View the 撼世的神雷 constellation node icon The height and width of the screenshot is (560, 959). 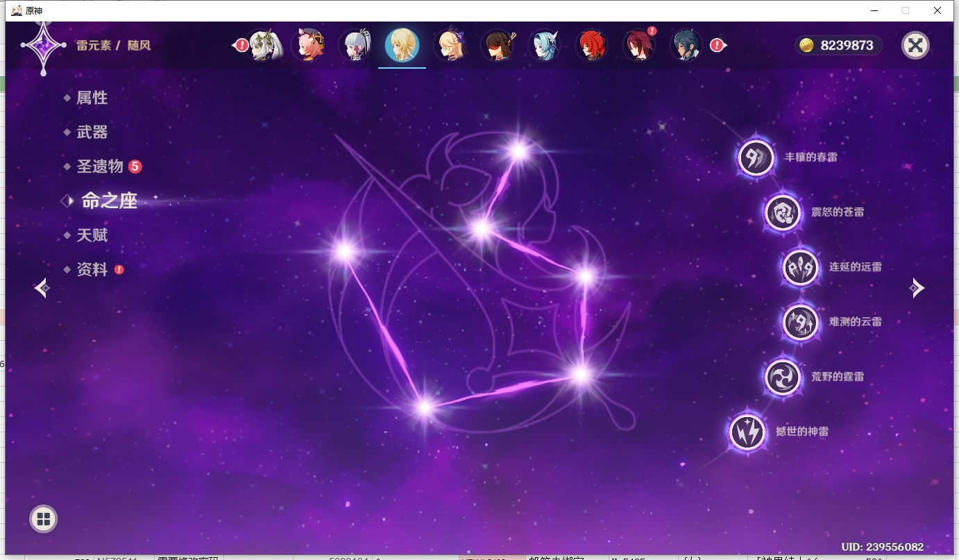(747, 432)
